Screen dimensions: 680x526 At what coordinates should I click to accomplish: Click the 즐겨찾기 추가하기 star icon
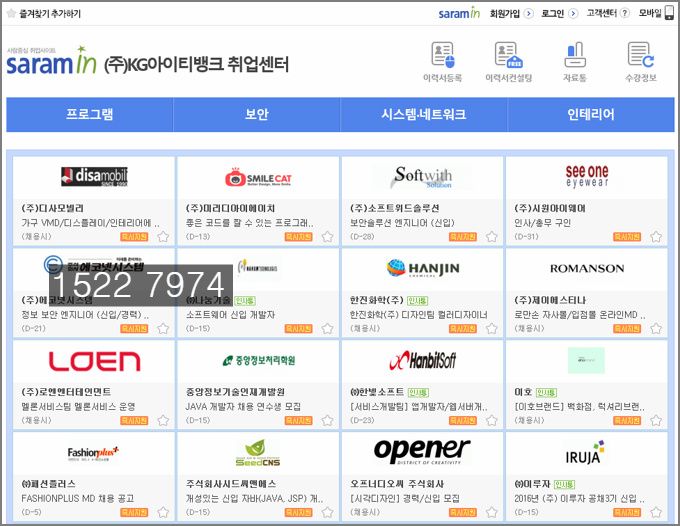[x=12, y=13]
